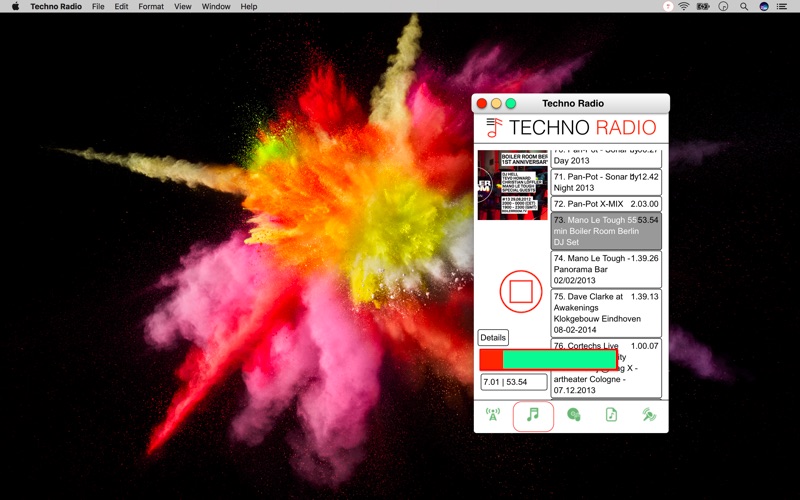The width and height of the screenshot is (800, 500).
Task: Open Spotlight search magnifier
Action: [x=744, y=7]
